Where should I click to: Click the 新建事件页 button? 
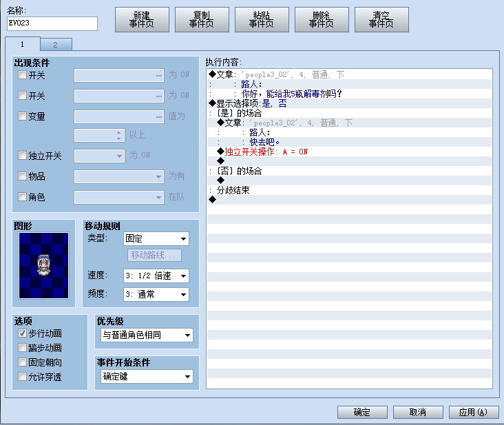[142, 19]
